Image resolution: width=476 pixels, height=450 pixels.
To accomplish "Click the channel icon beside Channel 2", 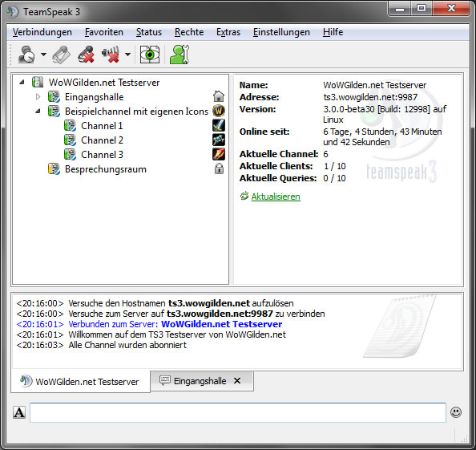I will [71, 140].
